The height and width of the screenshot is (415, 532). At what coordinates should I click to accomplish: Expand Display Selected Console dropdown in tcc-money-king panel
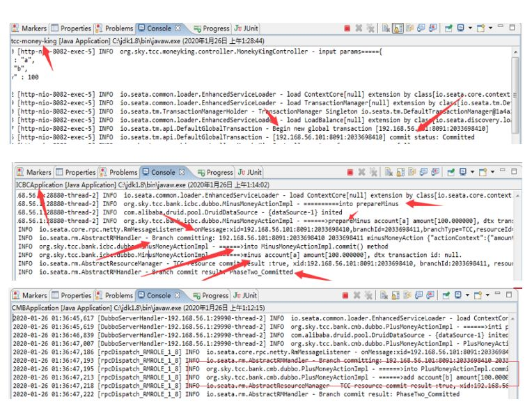point(470,28)
